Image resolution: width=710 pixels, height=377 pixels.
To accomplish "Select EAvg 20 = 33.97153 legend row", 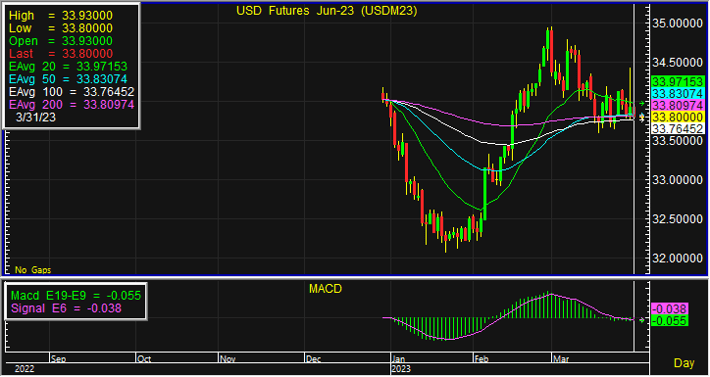I will [x=68, y=67].
